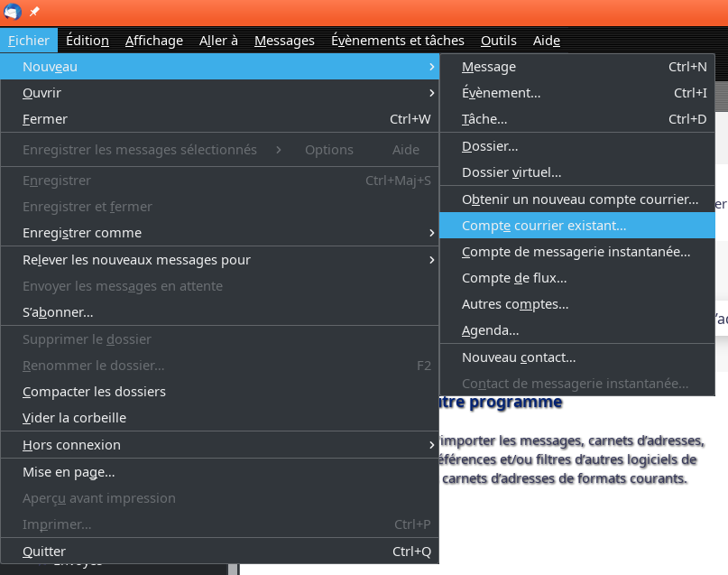The width and height of the screenshot is (728, 575).
Task: Click Vider la corbeille
Action: (x=74, y=418)
